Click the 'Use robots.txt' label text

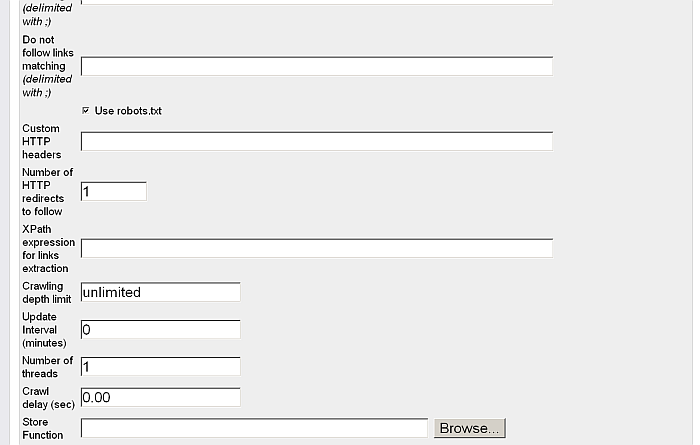pos(128,111)
